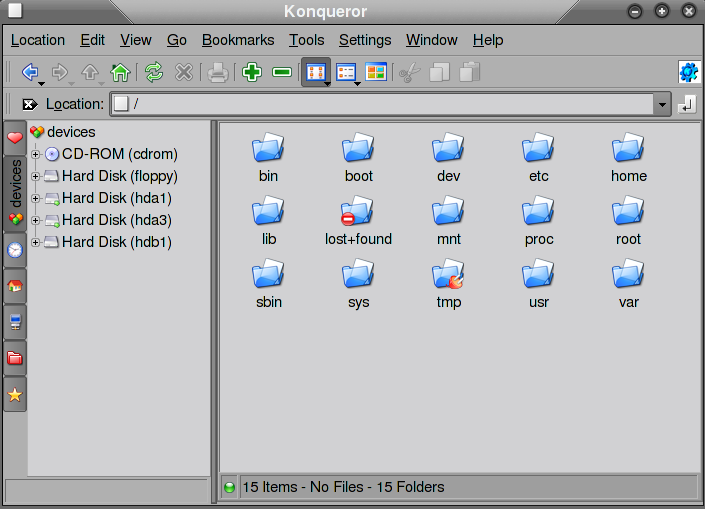Select the locked lost+found folder
Image resolution: width=705 pixels, height=509 pixels.
tap(358, 220)
